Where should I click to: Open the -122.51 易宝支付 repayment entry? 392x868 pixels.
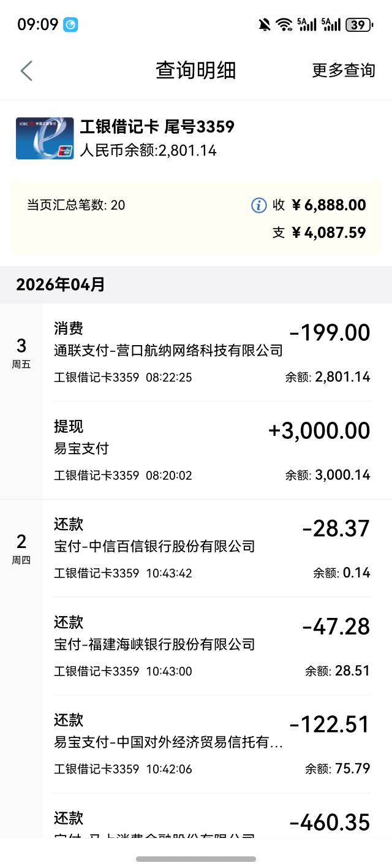[x=211, y=744]
